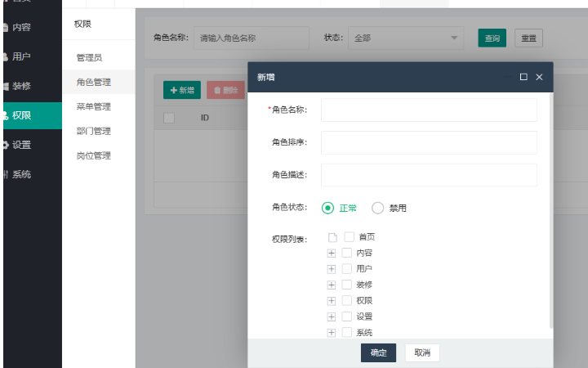This screenshot has width=588, height=368.
Task: Open 用户 in the dark sidebar
Action: click(21, 56)
